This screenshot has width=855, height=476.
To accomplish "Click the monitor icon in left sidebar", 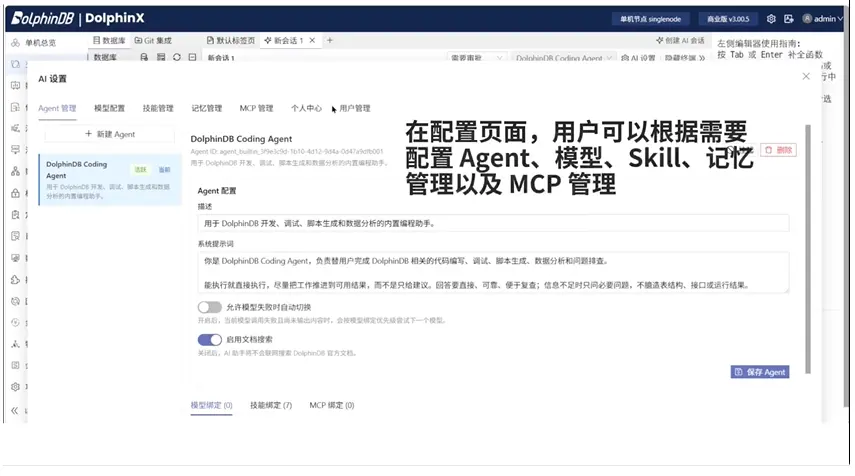I will [x=15, y=258].
